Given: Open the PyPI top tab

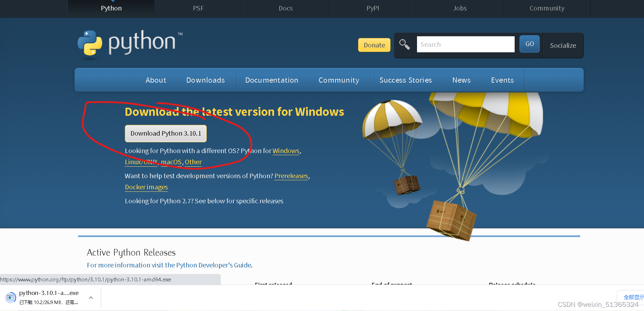Looking at the screenshot, I should (373, 8).
